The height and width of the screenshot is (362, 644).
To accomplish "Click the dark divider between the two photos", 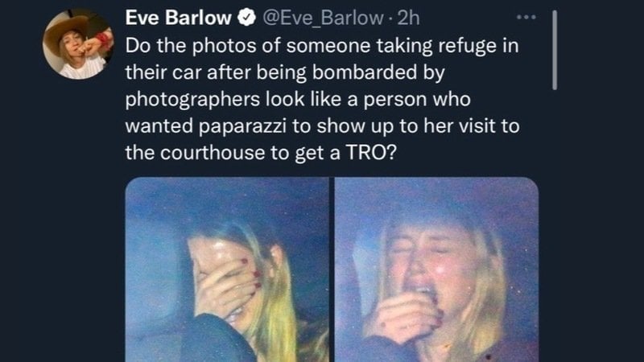I will pos(332,269).
